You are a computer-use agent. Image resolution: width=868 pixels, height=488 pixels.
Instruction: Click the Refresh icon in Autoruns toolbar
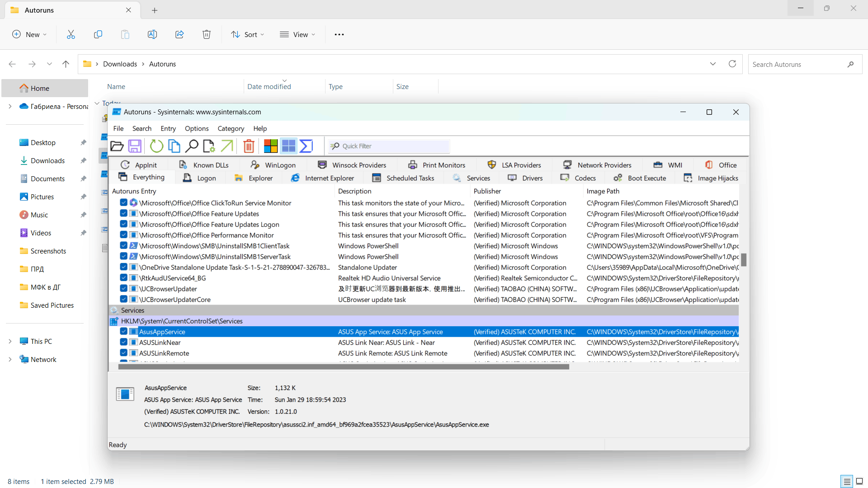coord(156,146)
